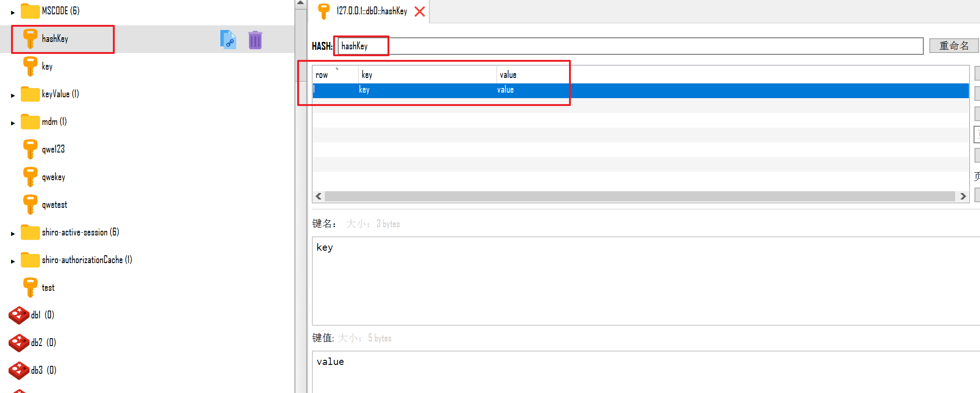This screenshot has height=393, width=980.
Task: Click the MSCODE (6) label
Action: click(x=61, y=11)
